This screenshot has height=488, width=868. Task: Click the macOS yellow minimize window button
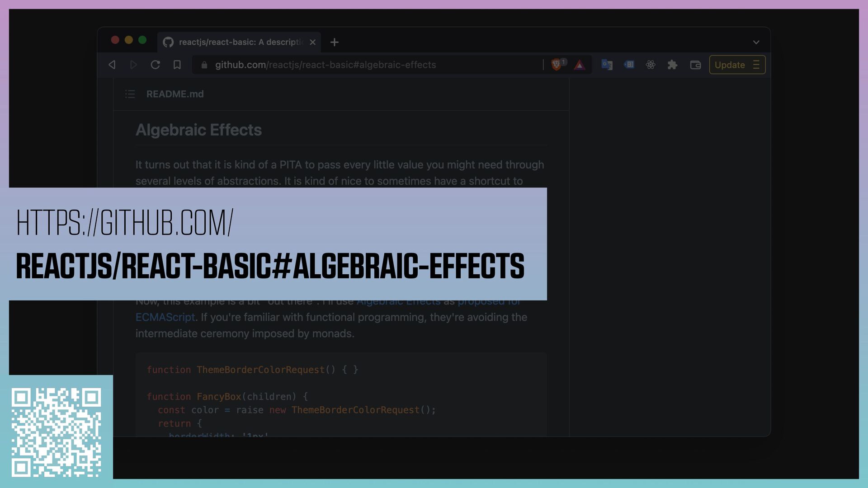tap(129, 40)
